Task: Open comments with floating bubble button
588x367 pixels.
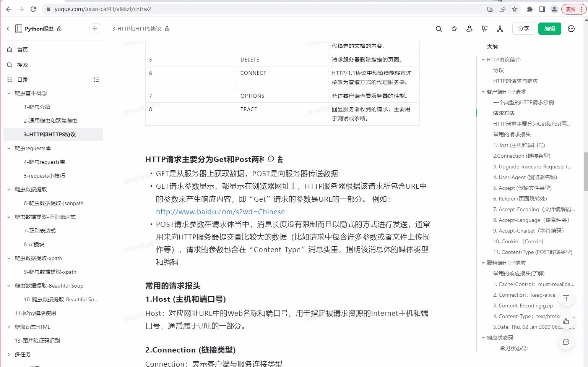Action: coord(566,342)
